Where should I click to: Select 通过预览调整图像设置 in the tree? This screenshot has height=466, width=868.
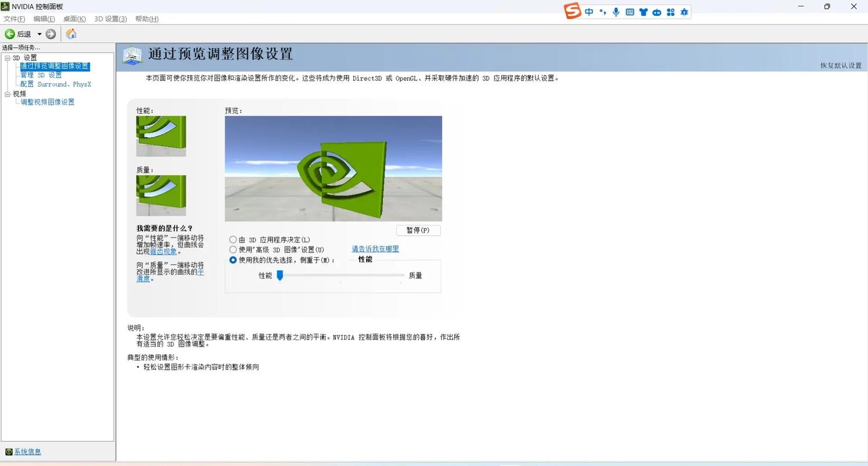[55, 66]
